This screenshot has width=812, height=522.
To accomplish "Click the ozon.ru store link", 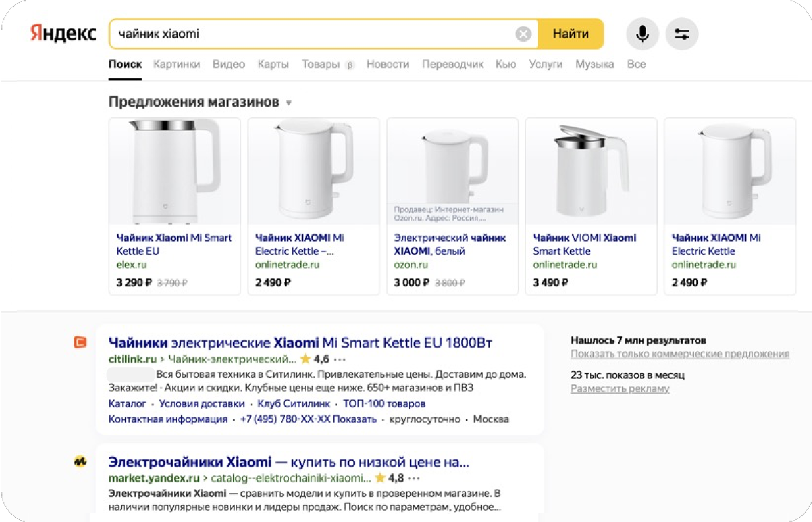I will [410, 264].
